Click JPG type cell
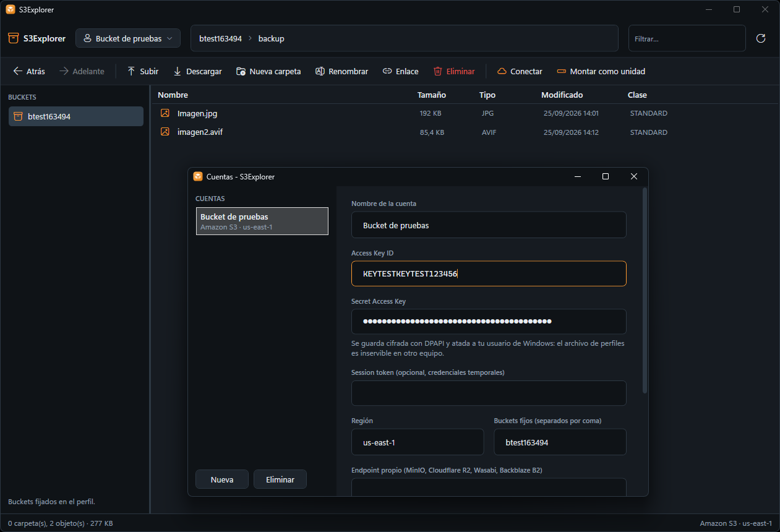Viewport: 780px width, 532px height. point(487,114)
